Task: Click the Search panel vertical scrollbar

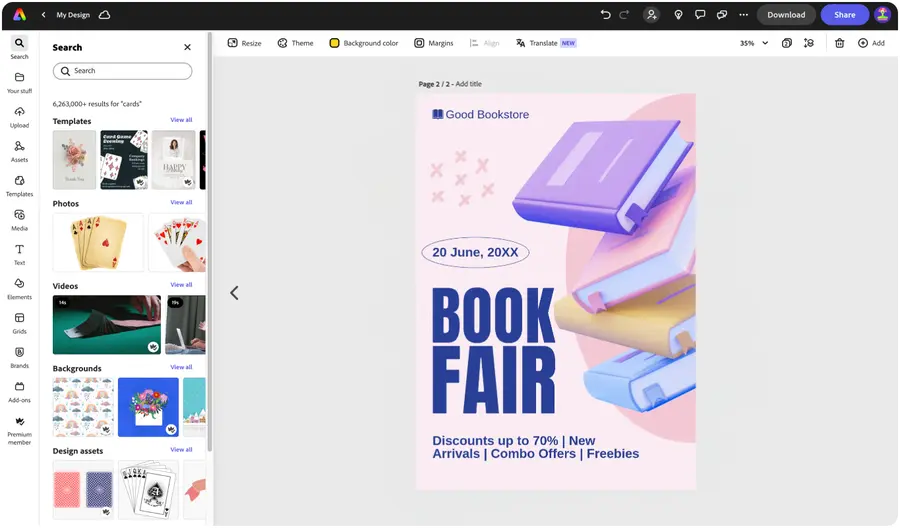Action: 210,241
